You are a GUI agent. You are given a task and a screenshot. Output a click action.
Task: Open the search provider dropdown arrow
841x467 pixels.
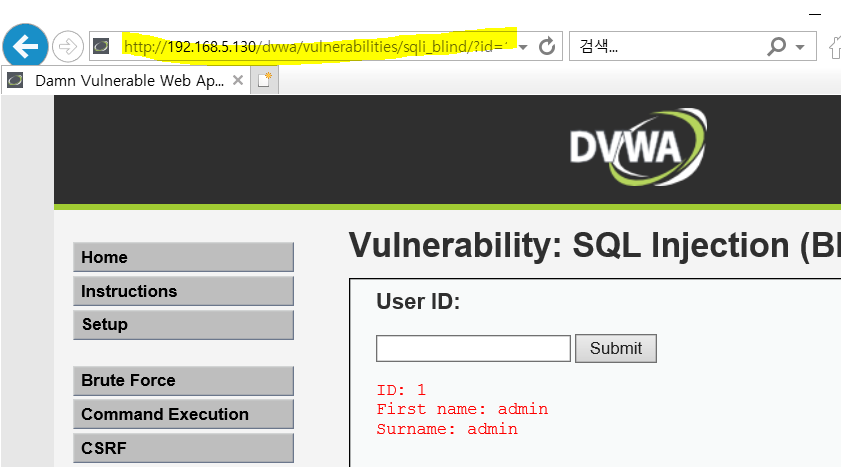pyautogui.click(x=800, y=47)
